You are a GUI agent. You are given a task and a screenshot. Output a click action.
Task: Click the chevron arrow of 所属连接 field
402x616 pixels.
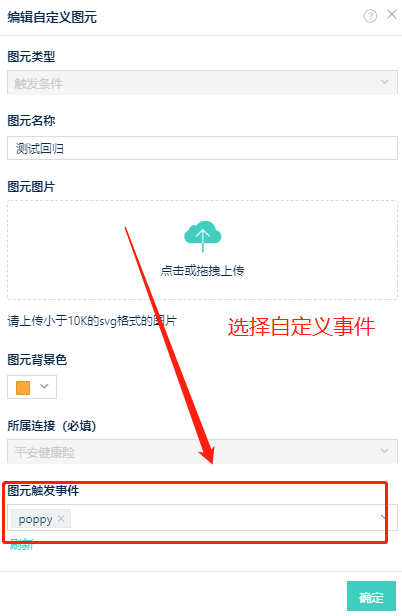[384, 451]
